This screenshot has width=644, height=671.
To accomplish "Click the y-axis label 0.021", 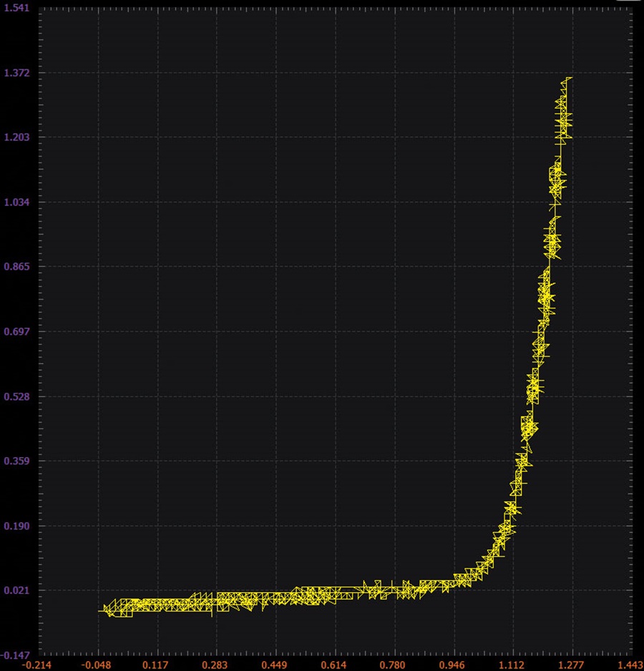I will point(16,591).
